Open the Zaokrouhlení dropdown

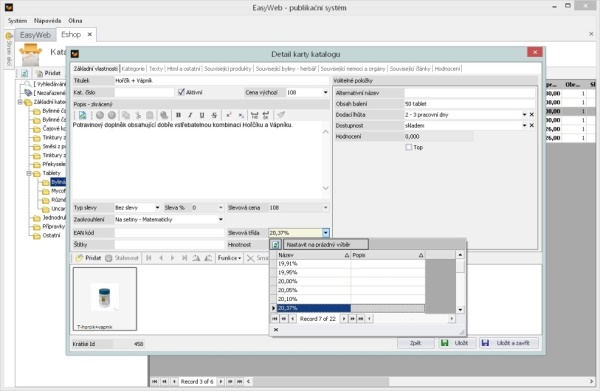pos(220,220)
